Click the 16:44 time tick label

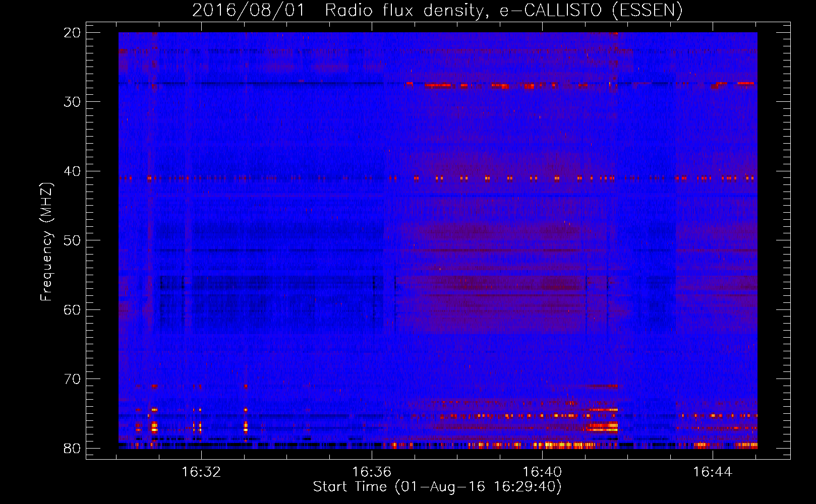point(713,472)
